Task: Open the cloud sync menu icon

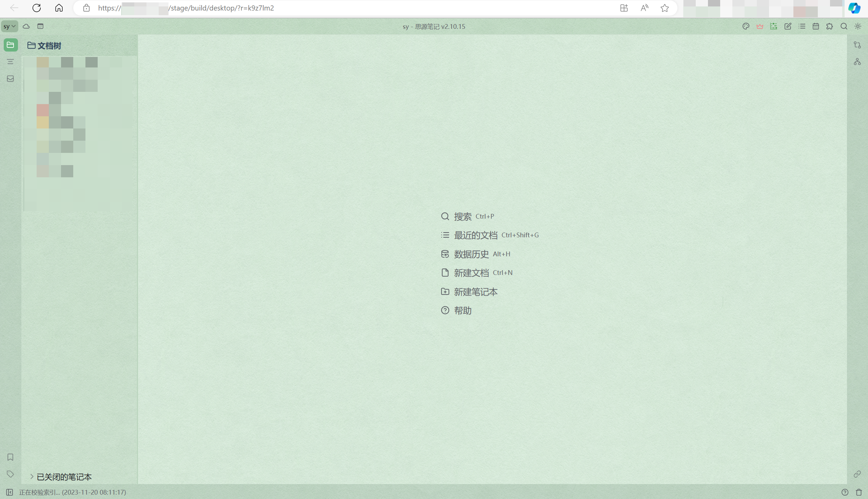Action: pyautogui.click(x=26, y=26)
